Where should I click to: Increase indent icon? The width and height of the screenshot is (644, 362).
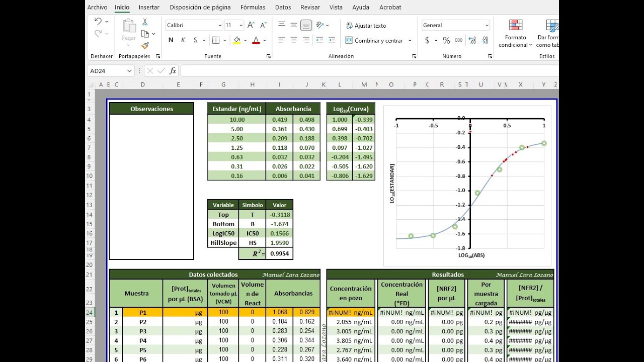[332, 40]
